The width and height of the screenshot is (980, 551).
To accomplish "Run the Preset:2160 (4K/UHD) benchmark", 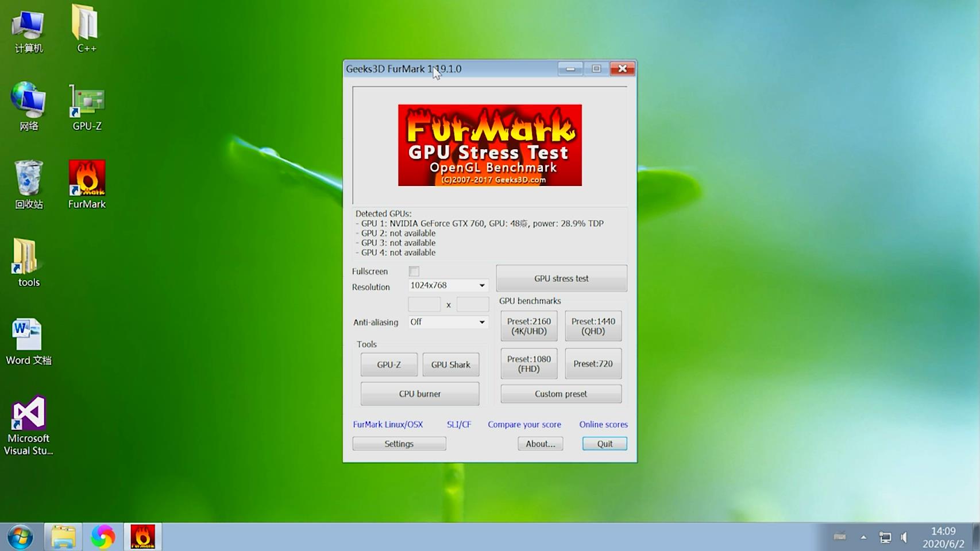I will 528,326.
